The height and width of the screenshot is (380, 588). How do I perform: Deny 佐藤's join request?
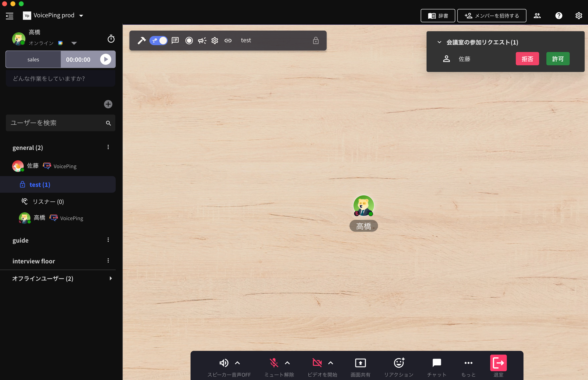tap(527, 59)
